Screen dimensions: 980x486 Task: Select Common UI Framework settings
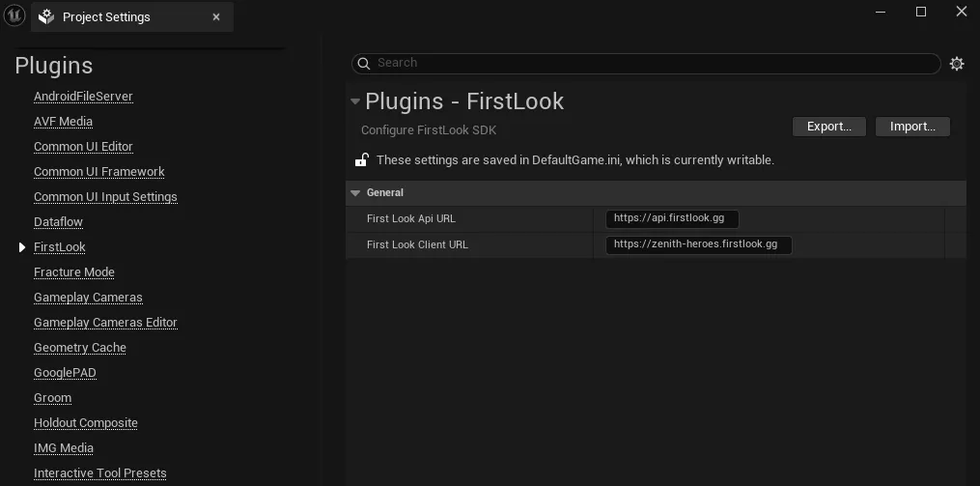pos(99,171)
